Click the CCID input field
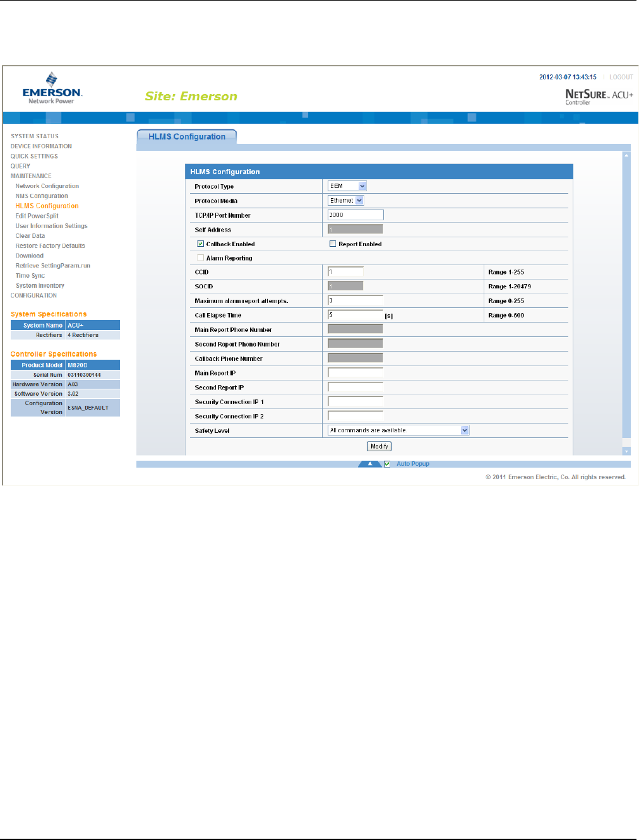The width and height of the screenshot is (639, 840). tap(345, 272)
